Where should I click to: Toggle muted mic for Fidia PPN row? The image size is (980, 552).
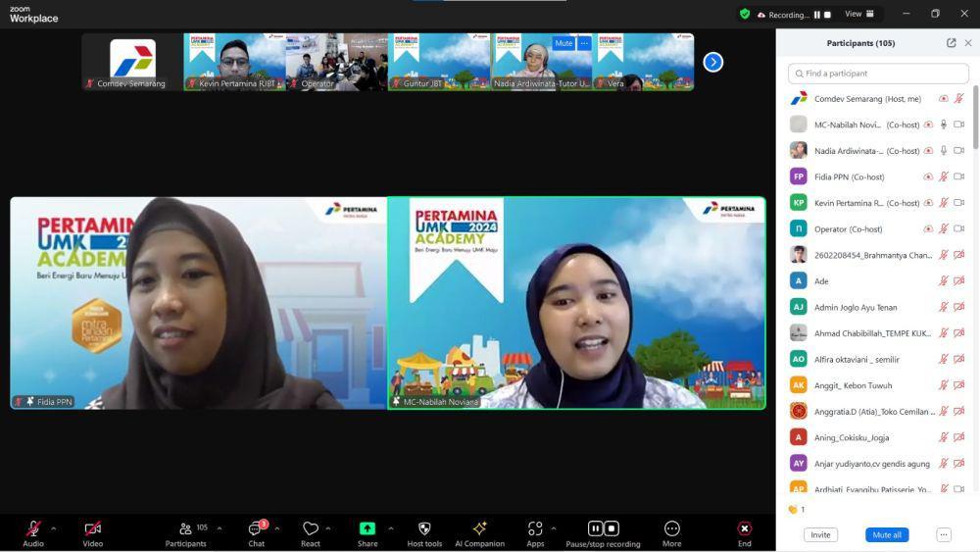coord(944,176)
